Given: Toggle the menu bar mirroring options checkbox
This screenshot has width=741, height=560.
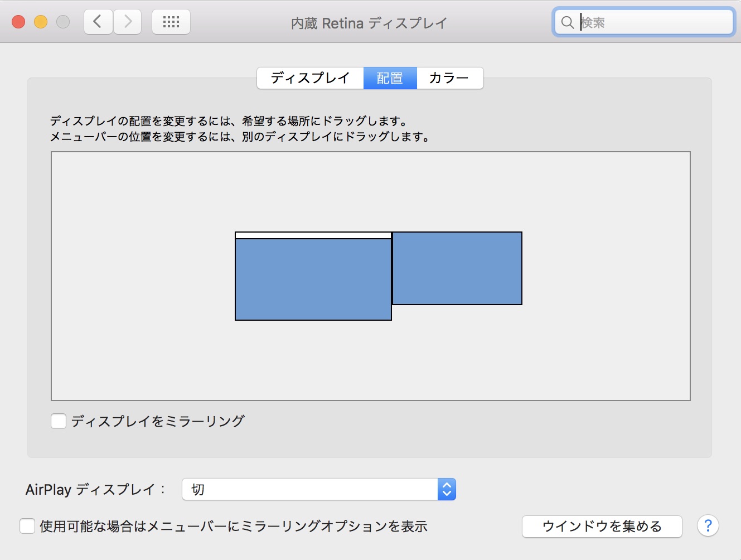Looking at the screenshot, I should coord(27,526).
